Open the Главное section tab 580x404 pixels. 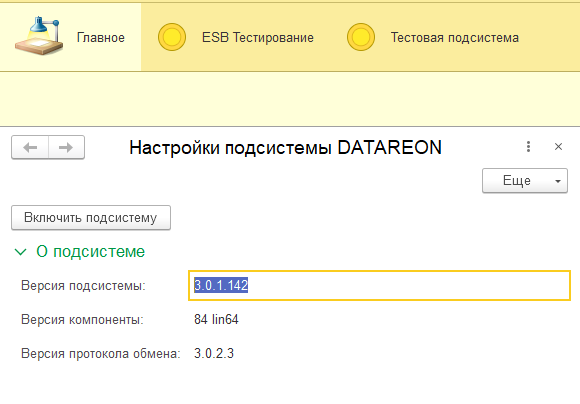(x=70, y=37)
